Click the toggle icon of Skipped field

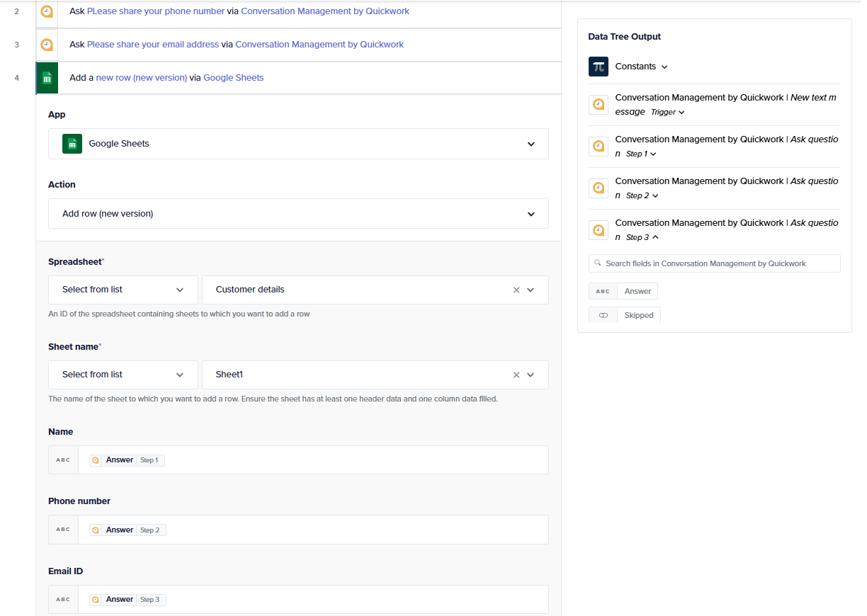(x=603, y=315)
